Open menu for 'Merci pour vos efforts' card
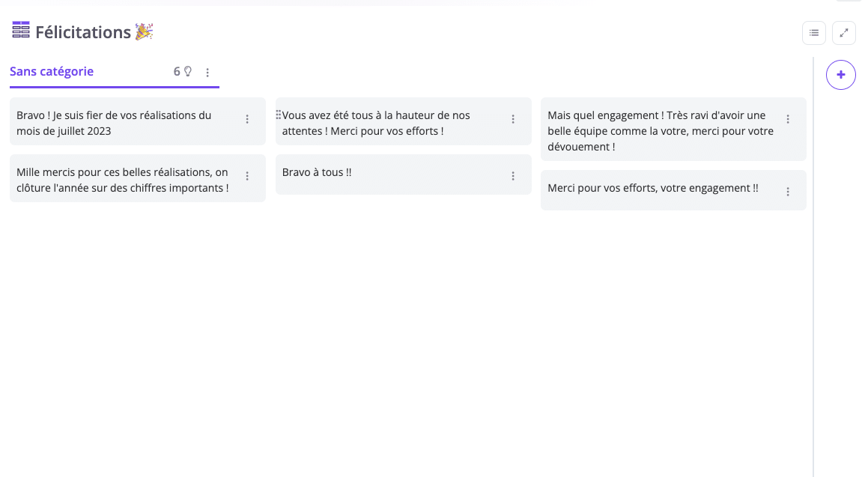The height and width of the screenshot is (477, 868). (x=788, y=192)
